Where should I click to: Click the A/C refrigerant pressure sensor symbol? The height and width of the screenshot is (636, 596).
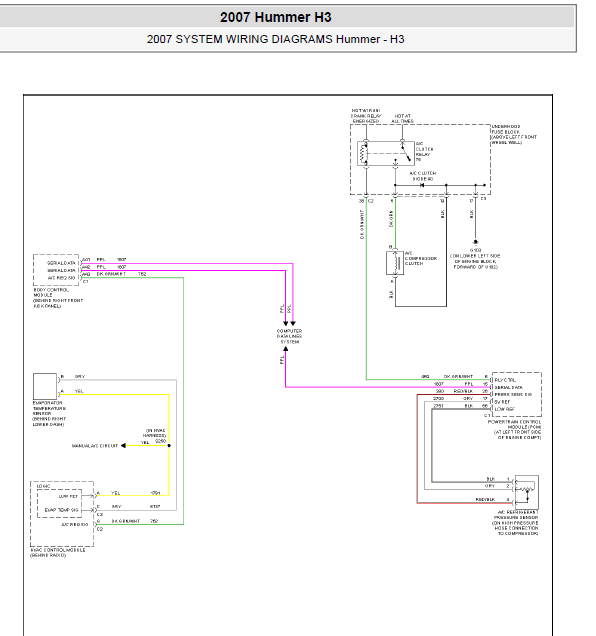click(x=527, y=492)
